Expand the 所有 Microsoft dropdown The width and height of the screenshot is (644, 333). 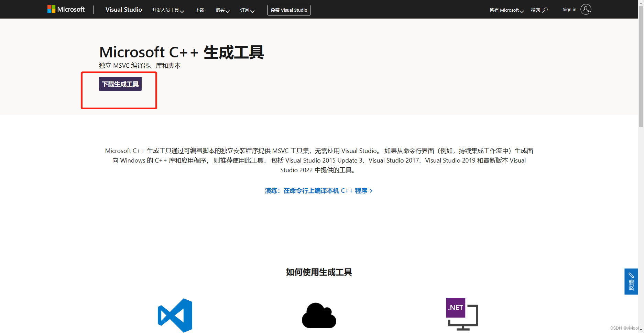click(x=507, y=10)
